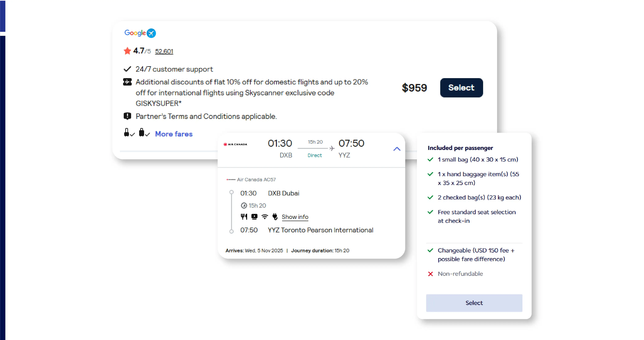644x340 pixels.
Task: Click the in-flight meal icon
Action: (244, 217)
